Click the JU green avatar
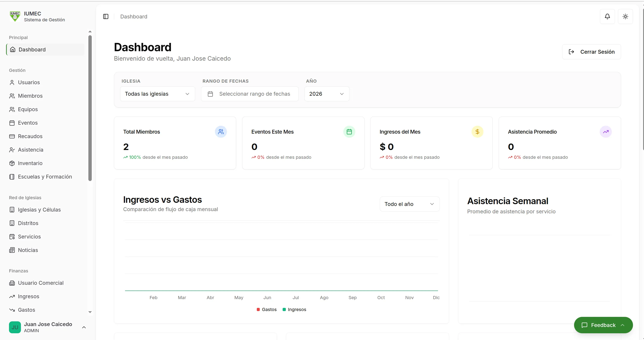Screen dimensions: 644x340 15,327
